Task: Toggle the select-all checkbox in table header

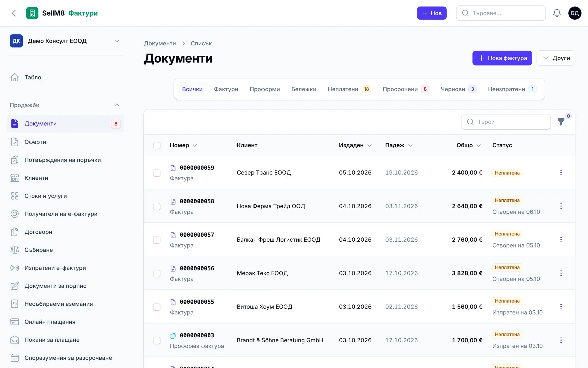Action: pyautogui.click(x=157, y=145)
